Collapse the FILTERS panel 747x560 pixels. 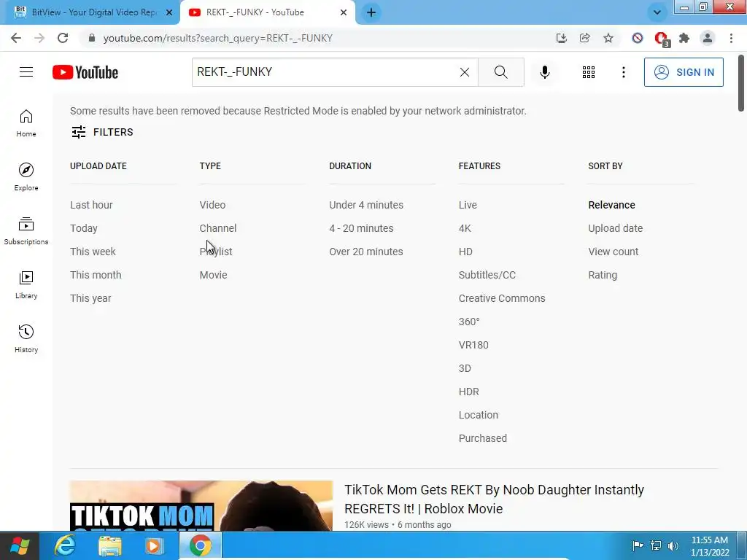click(x=102, y=132)
